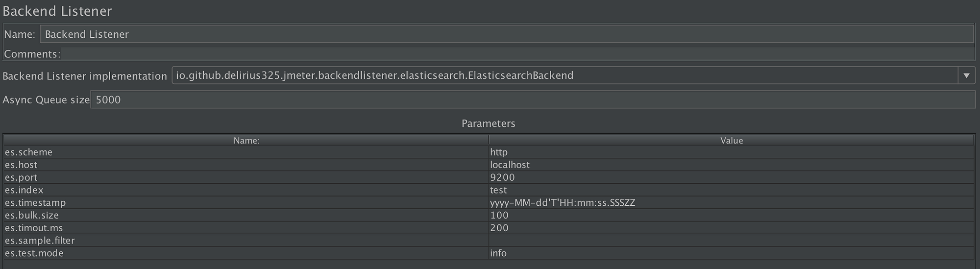Edit the es.test.mode info value
The height and width of the screenshot is (269, 980).
point(730,253)
